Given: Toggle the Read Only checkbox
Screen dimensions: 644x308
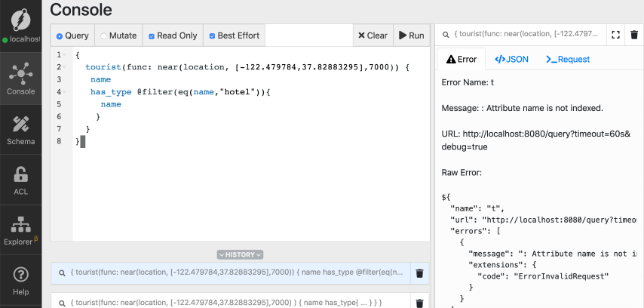Looking at the screenshot, I should tap(173, 35).
